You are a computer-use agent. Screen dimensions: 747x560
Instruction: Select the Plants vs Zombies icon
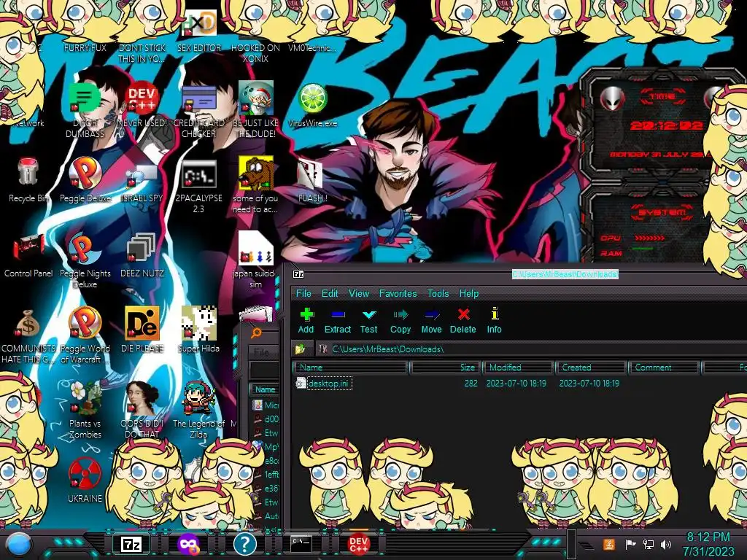[x=85, y=411]
